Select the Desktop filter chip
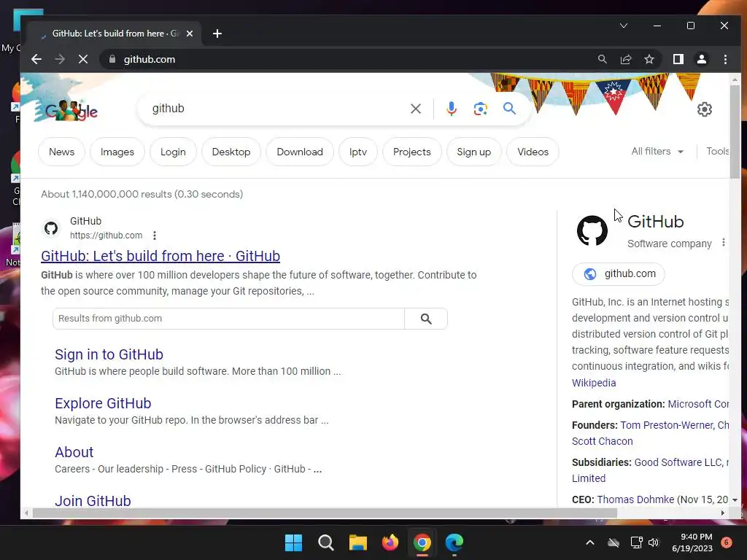747x560 pixels. (x=231, y=152)
